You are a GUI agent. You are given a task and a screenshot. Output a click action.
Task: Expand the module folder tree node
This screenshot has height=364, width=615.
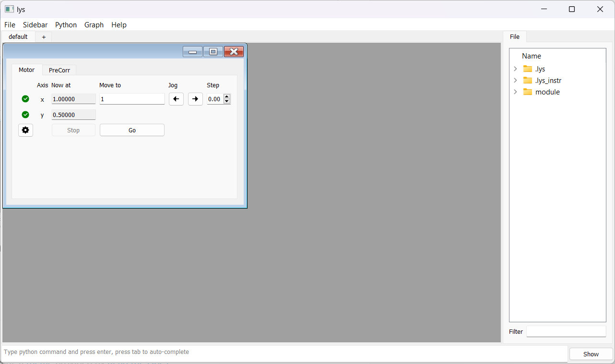pyautogui.click(x=515, y=92)
